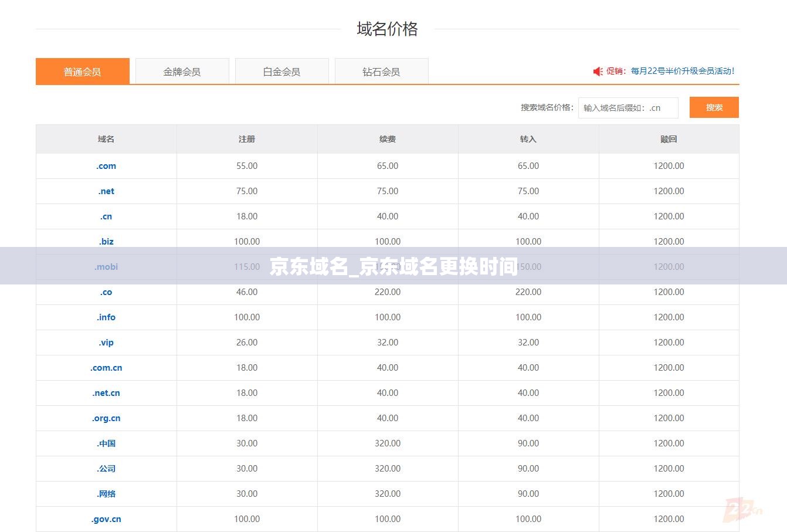Switch to the 钻石会员 tab
This screenshot has height=532, width=787.
(x=382, y=72)
